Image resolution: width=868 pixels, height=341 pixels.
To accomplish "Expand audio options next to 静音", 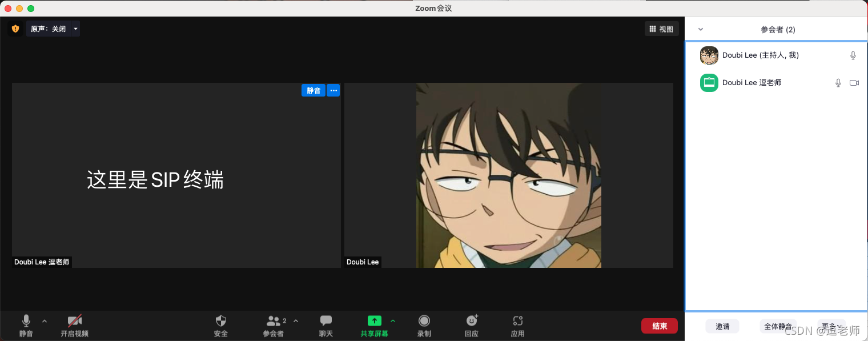I will pyautogui.click(x=45, y=321).
